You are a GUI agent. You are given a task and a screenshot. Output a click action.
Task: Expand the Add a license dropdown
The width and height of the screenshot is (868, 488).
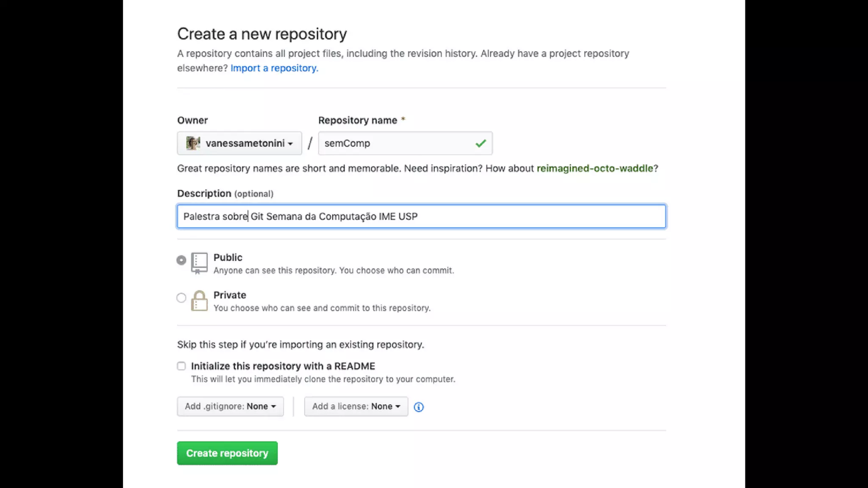pyautogui.click(x=356, y=407)
